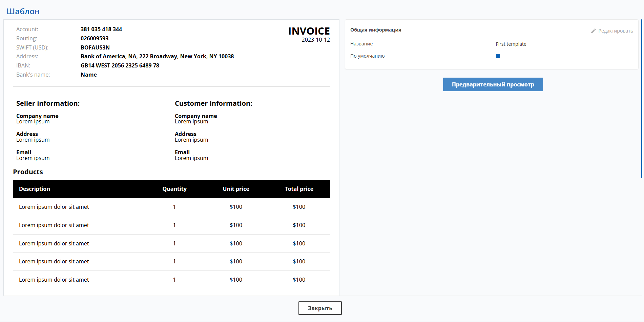Click the customer Address label
The width and height of the screenshot is (644, 322).
tap(186, 134)
